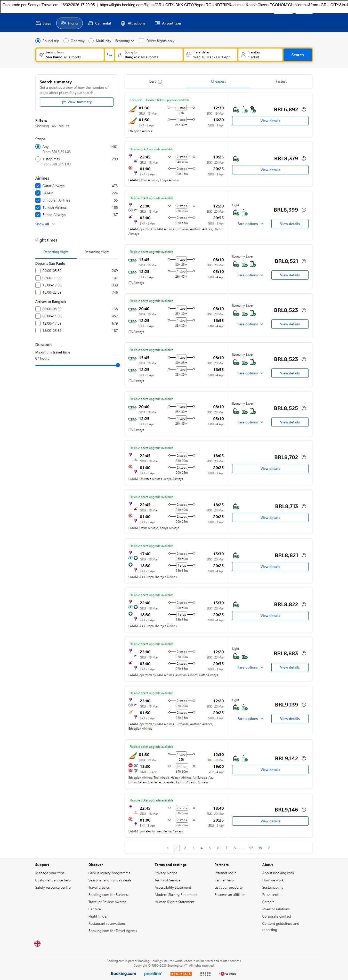
Task: Expand Fare options for the BRL8,399 flight
Action: [x=250, y=224]
